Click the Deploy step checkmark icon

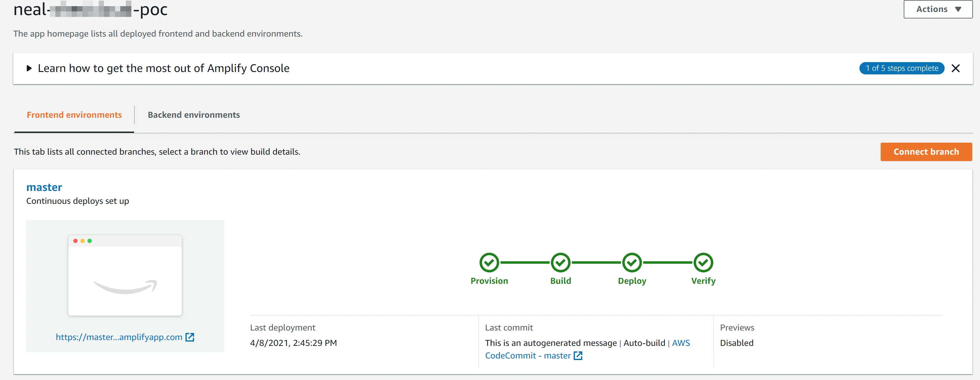[632, 263]
